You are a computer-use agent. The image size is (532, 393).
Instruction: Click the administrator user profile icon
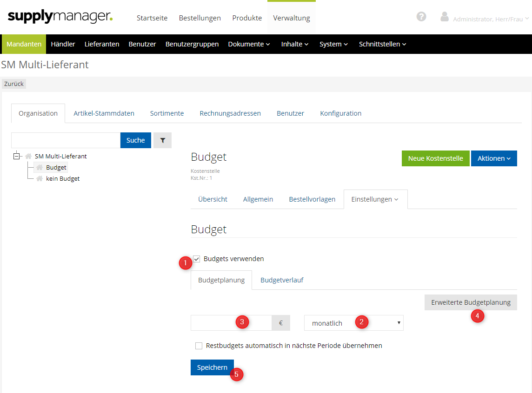point(445,17)
